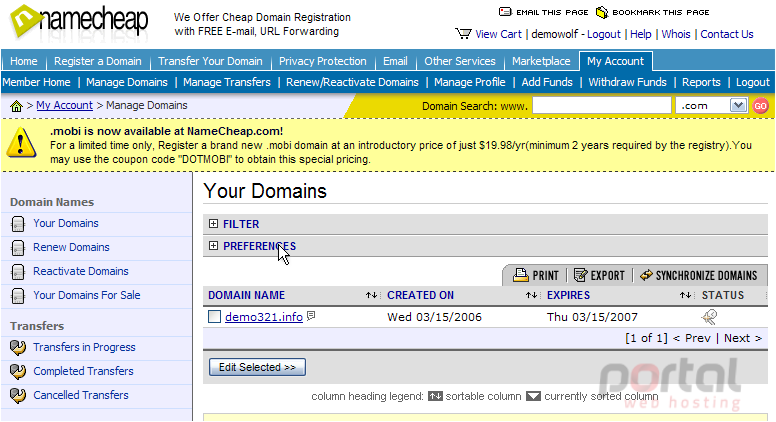The height and width of the screenshot is (422, 776).
Task: Sort by Expires arrows icon
Action: pos(685,295)
